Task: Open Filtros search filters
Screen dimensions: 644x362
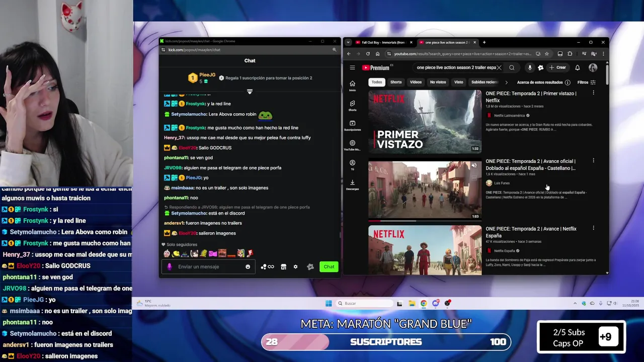Action: (x=587, y=82)
